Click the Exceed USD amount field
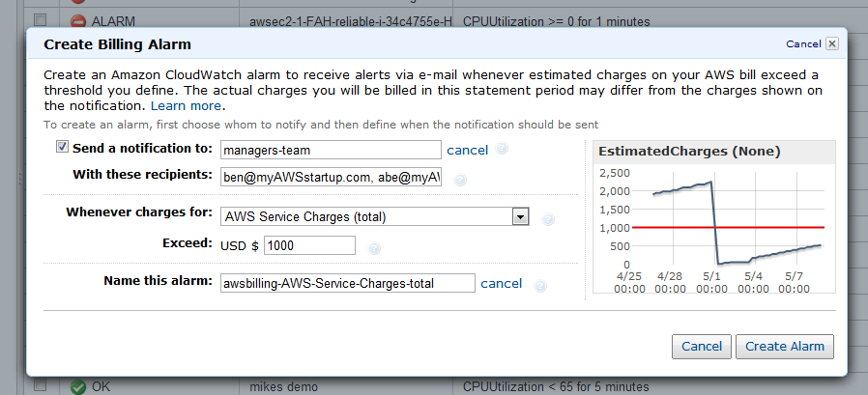Viewport: 868px width, 395px height. coord(309,245)
